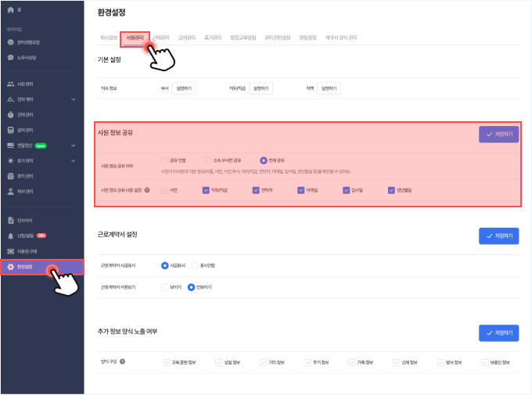Expand the 전자계약 sidebar menu
Viewport: 532px width, 395px height.
coord(73,99)
